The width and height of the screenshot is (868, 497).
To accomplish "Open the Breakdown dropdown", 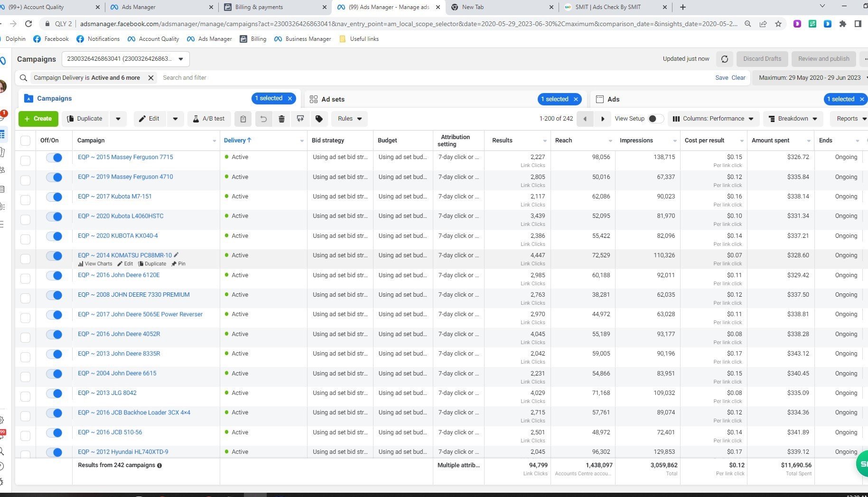I will 793,119.
